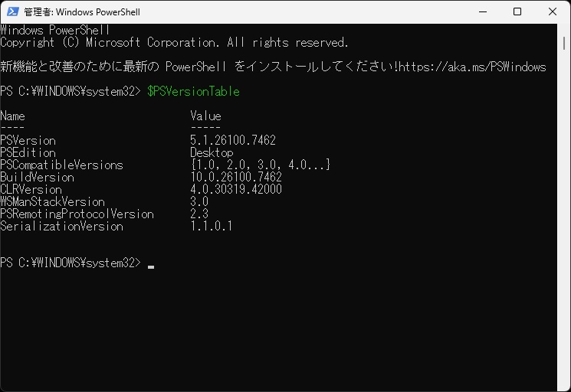Click the Value column header
This screenshot has width=571, height=392.
[205, 116]
